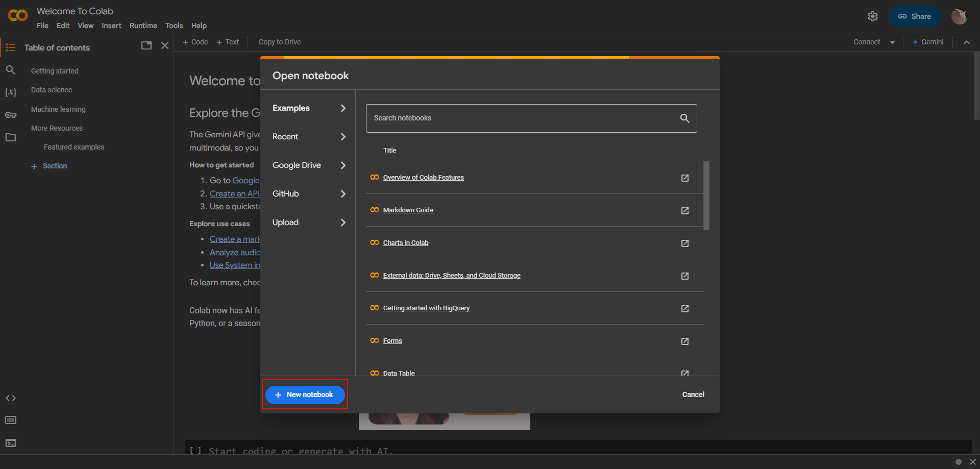Click Colab icon beside Markdown Guide
Viewport: 980px width, 469px height.
click(x=375, y=210)
